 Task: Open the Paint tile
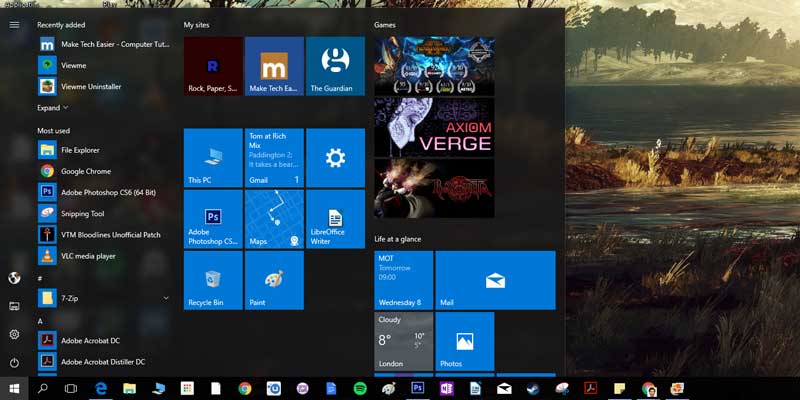[x=274, y=280]
